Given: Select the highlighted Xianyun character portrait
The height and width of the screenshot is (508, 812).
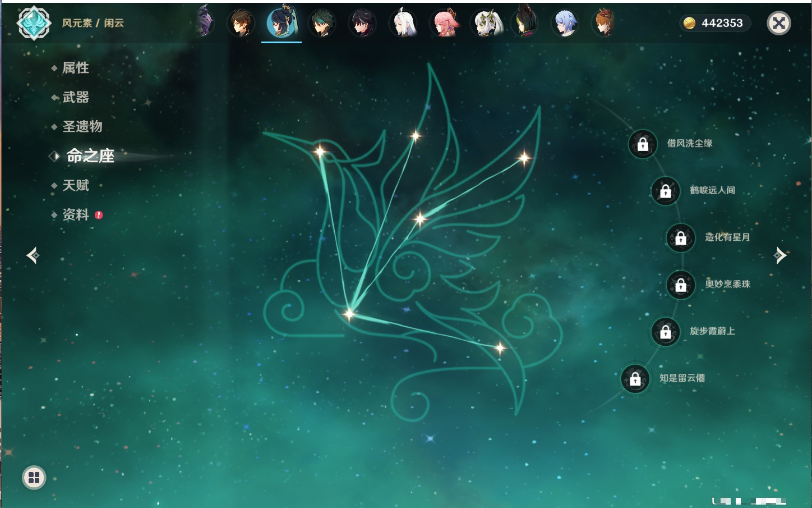Looking at the screenshot, I should (282, 22).
